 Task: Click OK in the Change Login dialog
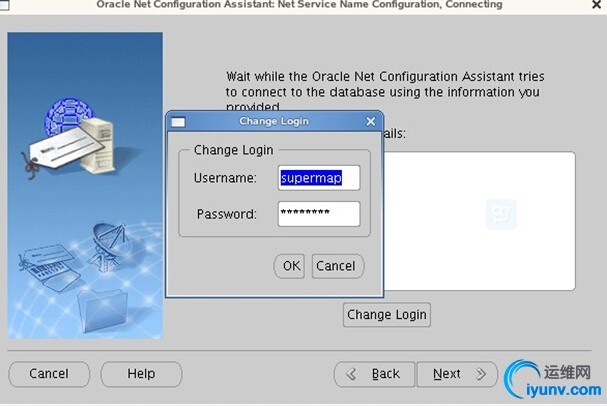(x=289, y=266)
